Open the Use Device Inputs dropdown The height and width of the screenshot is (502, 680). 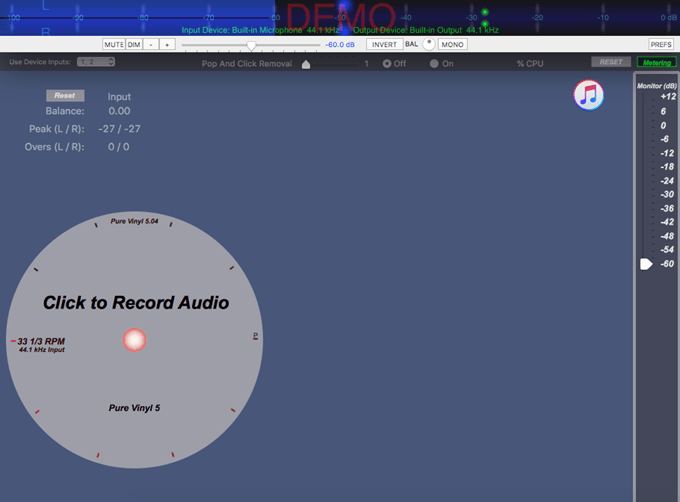coord(96,62)
